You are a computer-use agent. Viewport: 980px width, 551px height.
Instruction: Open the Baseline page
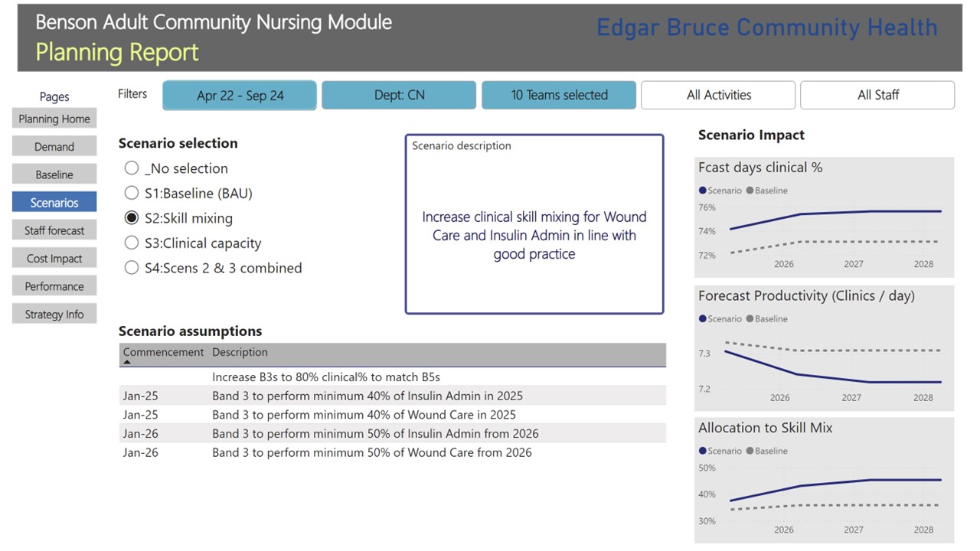54,174
